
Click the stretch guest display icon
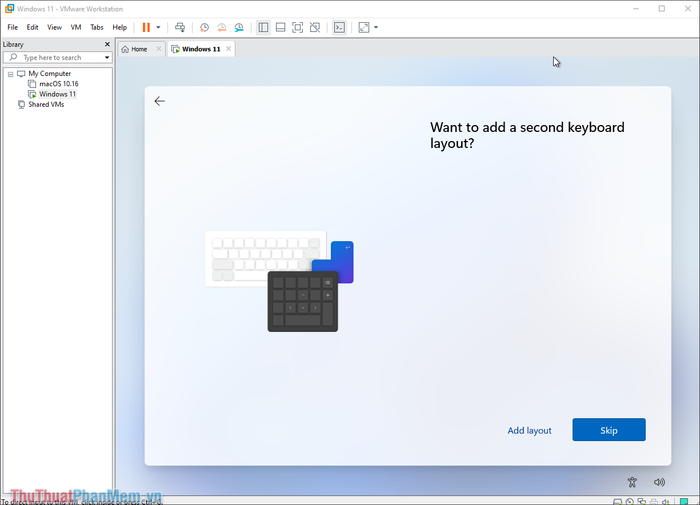[x=364, y=27]
